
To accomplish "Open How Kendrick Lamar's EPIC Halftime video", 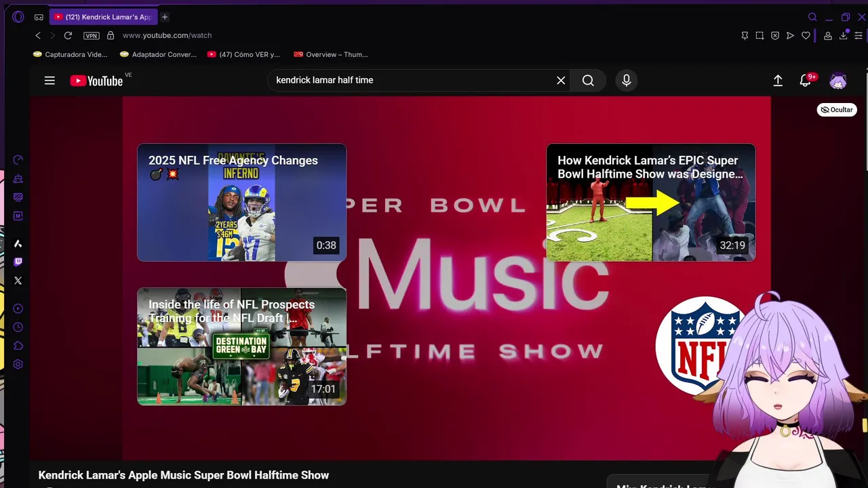I will click(651, 202).
